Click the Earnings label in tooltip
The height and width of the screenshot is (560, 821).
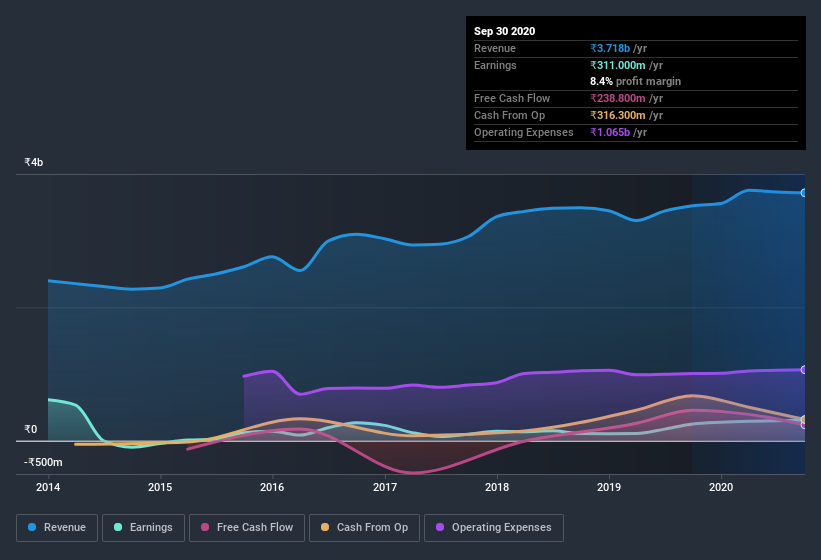pos(495,65)
